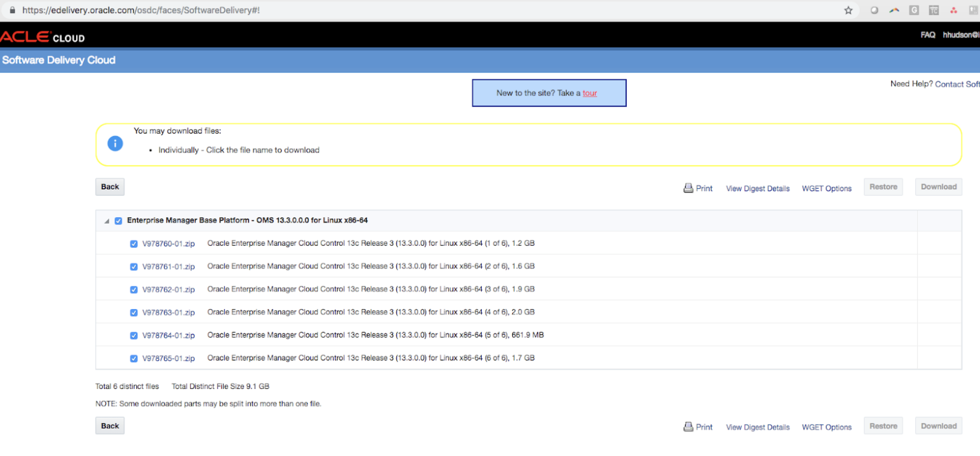Open the circular browser extension icon
980x456 pixels.
(x=874, y=10)
